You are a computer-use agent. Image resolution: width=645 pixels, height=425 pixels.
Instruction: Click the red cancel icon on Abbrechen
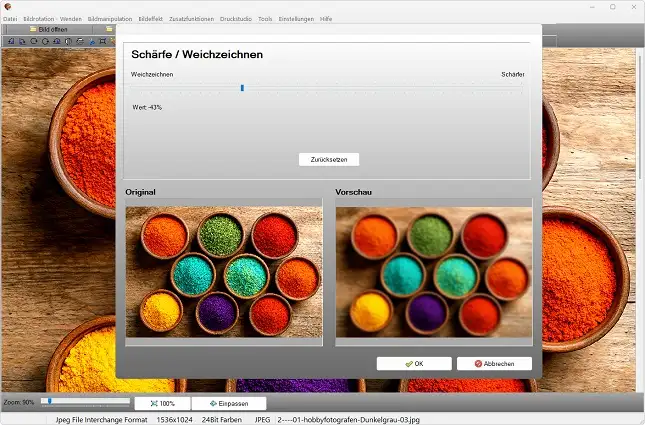point(479,364)
